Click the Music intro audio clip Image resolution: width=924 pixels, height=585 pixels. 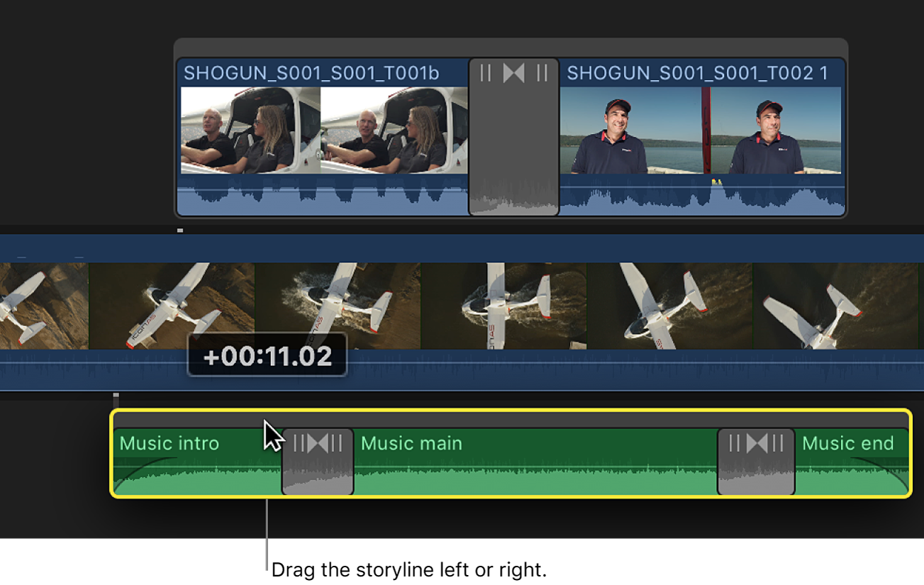[198, 462]
